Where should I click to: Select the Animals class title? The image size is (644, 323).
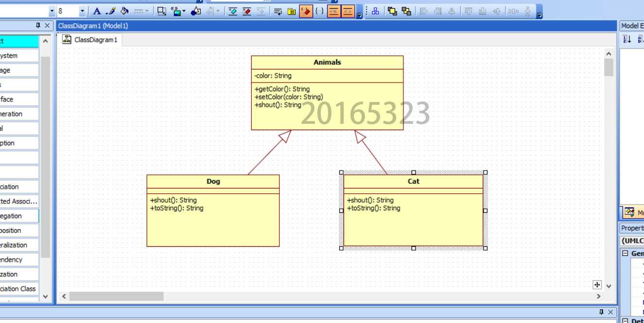327,62
